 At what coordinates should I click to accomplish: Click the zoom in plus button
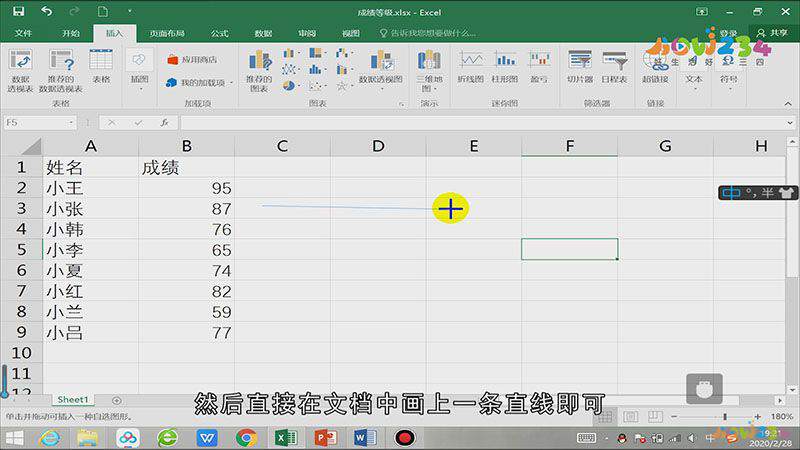(758, 417)
